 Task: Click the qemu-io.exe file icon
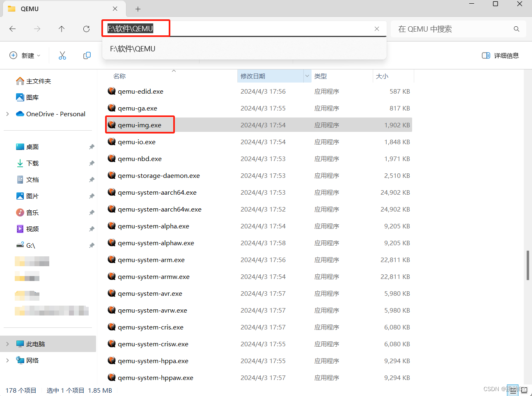[112, 141]
